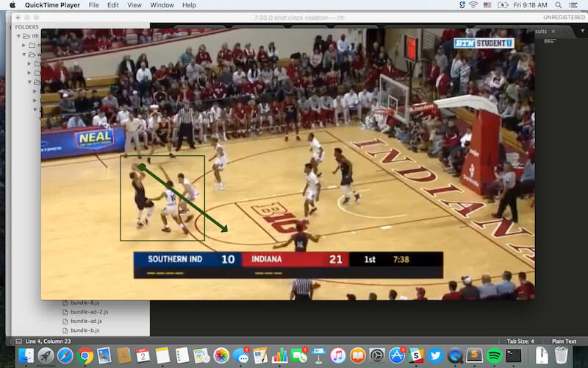This screenshot has height=368, width=588.
Task: Click the QuickTime Player Dock icon
Action: coord(455,355)
